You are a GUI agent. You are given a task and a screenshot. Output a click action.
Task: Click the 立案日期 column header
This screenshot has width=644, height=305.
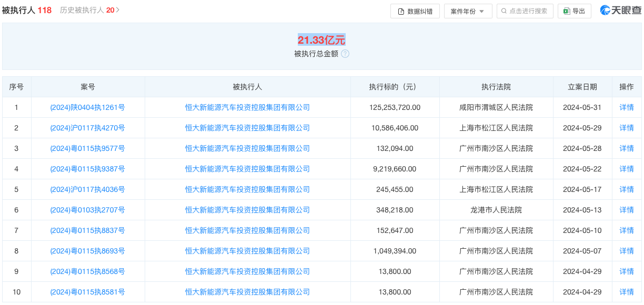[x=582, y=87]
